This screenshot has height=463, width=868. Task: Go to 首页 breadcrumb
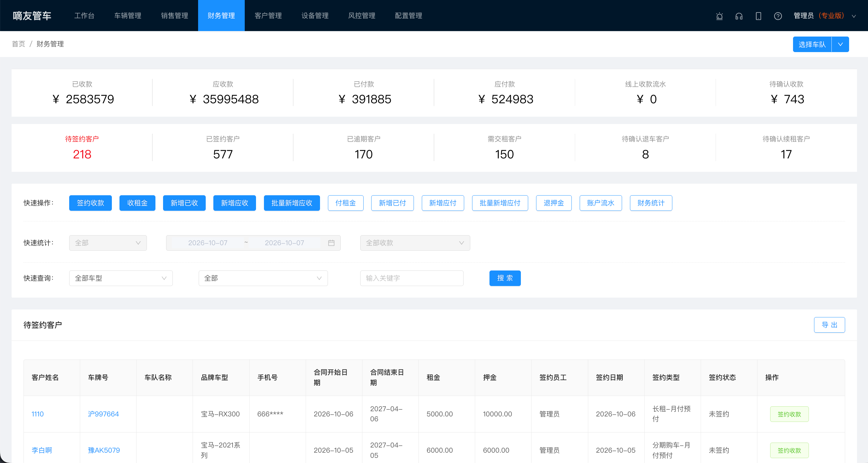(x=19, y=44)
